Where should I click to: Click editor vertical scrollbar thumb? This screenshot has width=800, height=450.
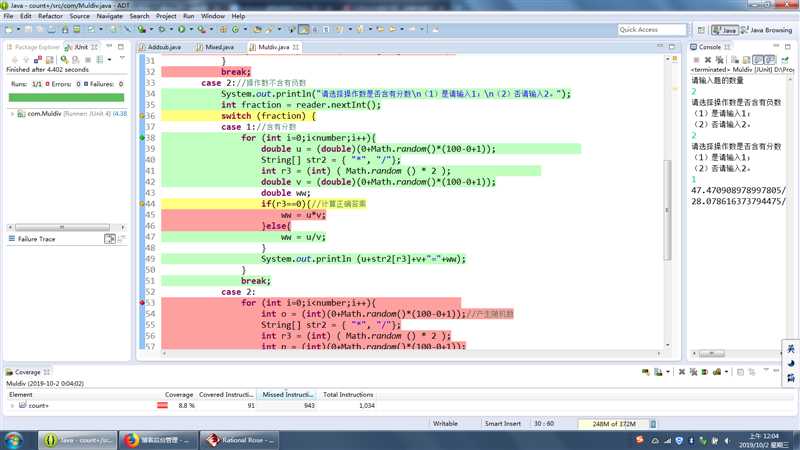(x=667, y=210)
